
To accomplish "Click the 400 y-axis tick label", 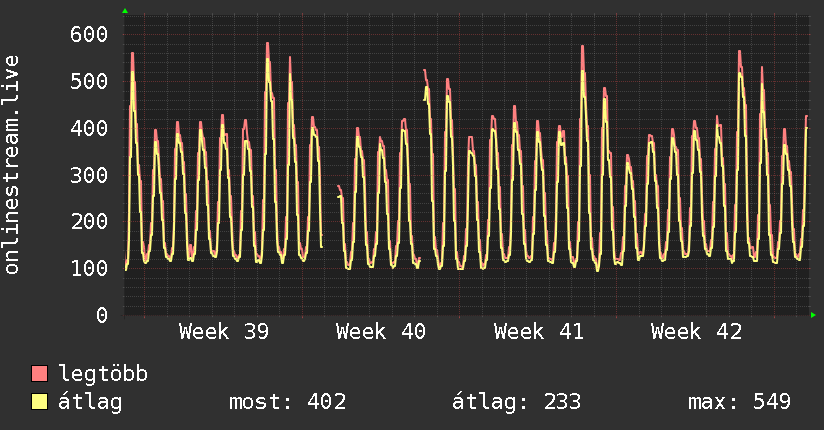I will point(89,128).
